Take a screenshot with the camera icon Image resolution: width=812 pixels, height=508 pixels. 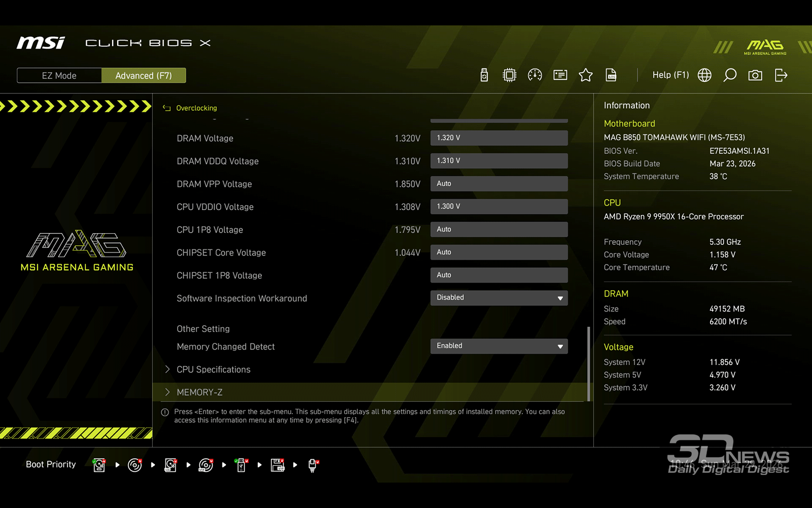(755, 75)
